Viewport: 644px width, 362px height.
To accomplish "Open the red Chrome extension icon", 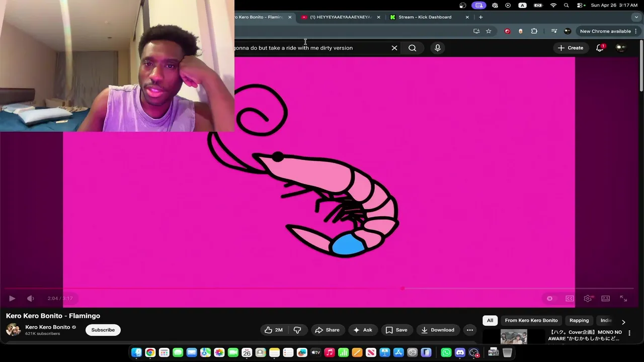I will tap(507, 31).
